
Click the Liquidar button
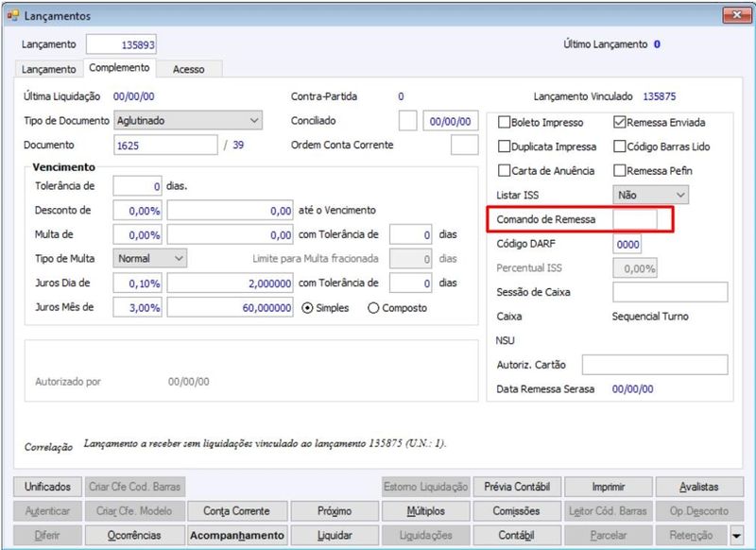[335, 536]
